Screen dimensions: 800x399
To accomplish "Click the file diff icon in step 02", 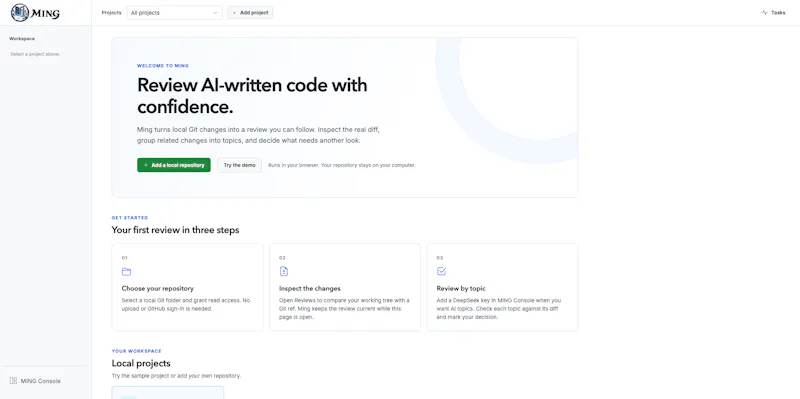I will (x=284, y=271).
